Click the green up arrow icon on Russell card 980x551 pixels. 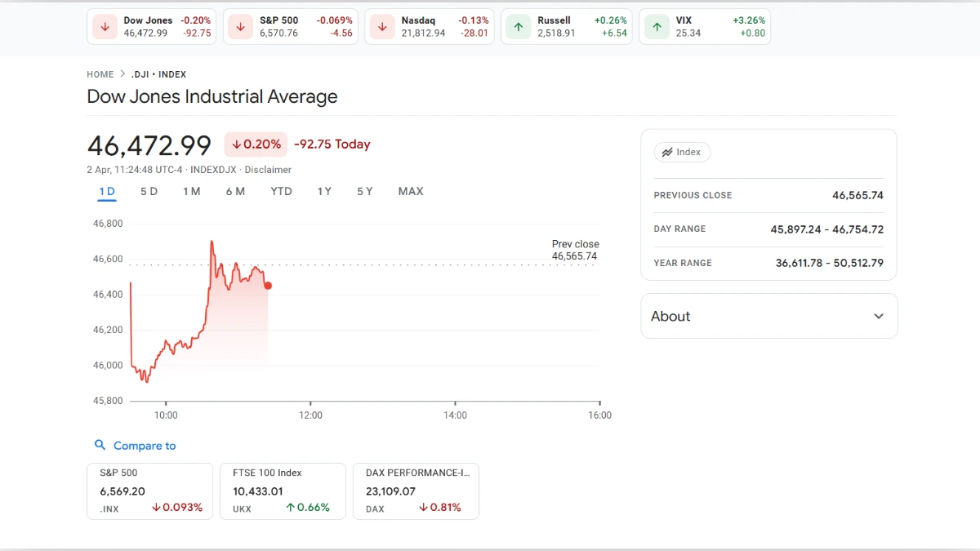point(517,26)
